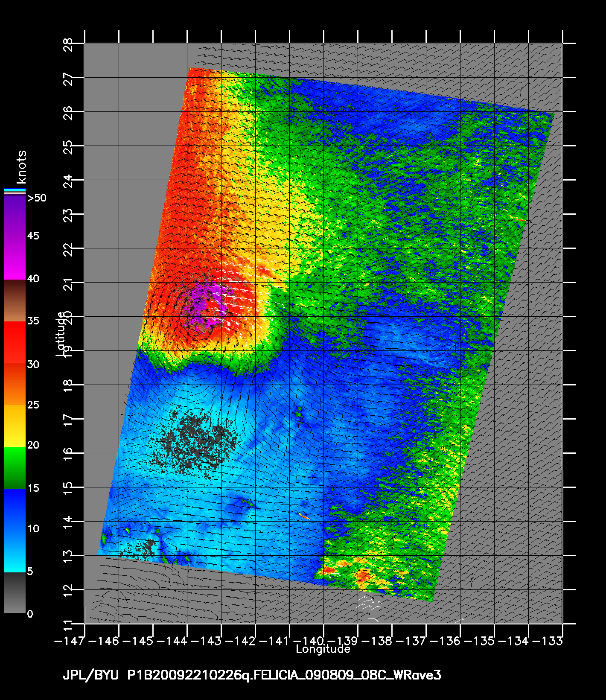Viewport: 606px width, 700px height.
Task: Click the gray 0-5 knots legend band
Action: (15, 592)
